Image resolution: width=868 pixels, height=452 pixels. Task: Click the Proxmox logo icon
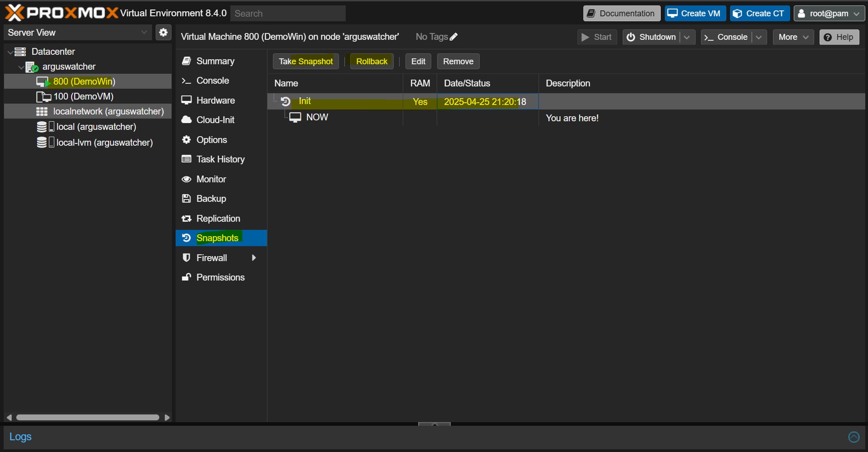pyautogui.click(x=14, y=13)
